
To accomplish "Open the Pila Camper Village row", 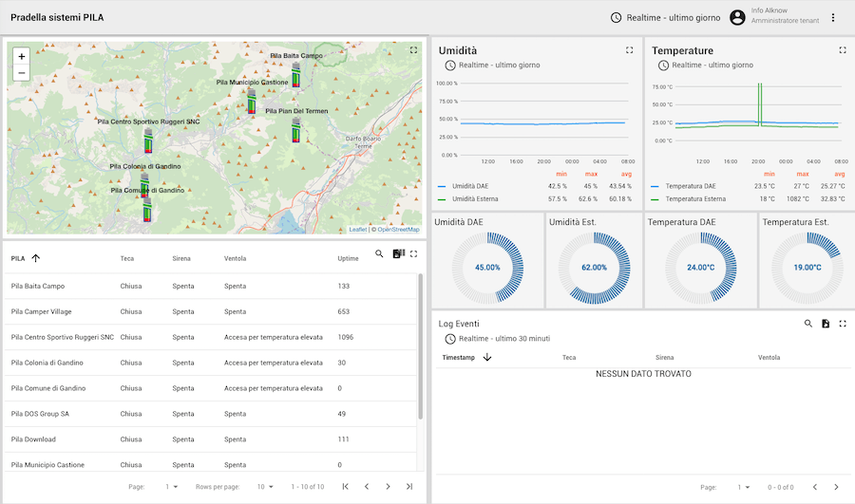I will pos(39,311).
